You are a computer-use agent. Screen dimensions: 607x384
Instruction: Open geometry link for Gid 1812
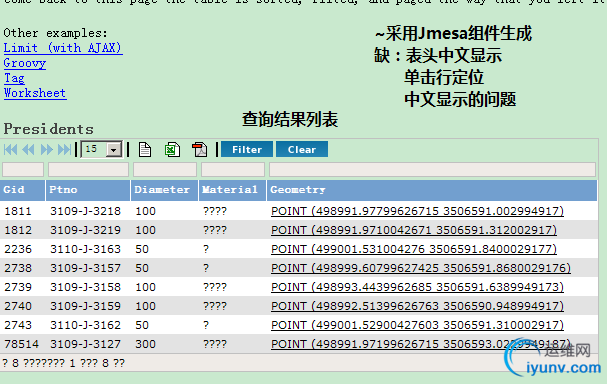[414, 230]
